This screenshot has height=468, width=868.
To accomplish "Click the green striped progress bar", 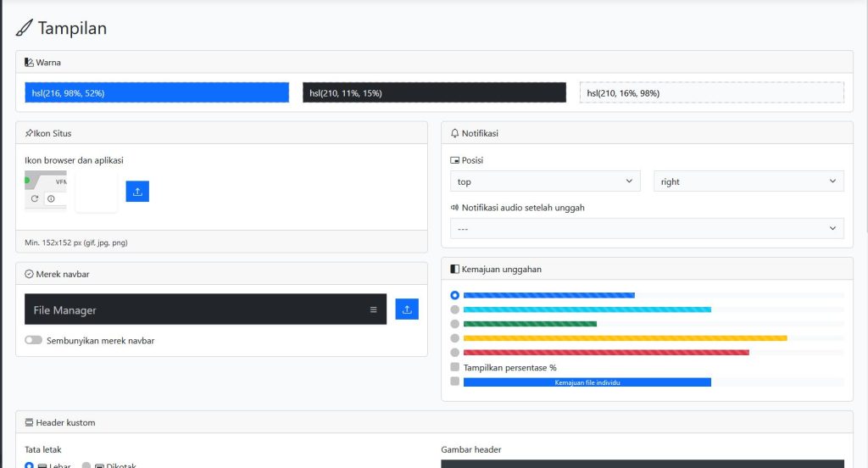I will 530,324.
